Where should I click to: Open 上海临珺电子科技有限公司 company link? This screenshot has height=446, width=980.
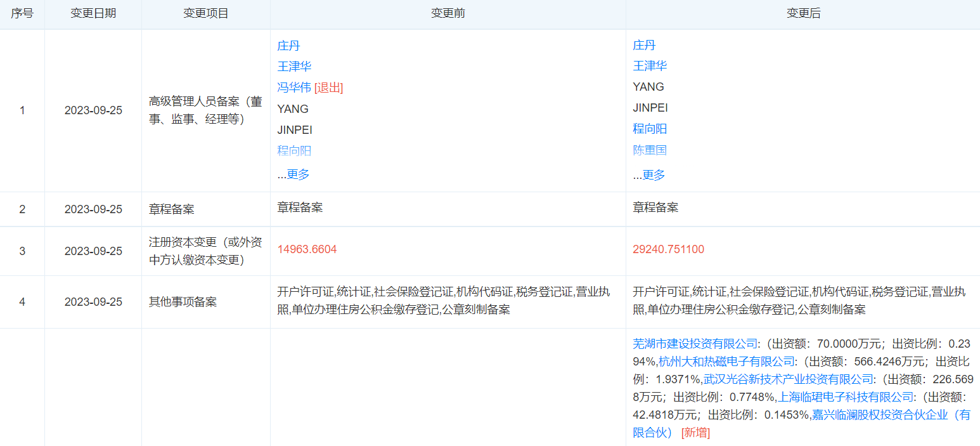pyautogui.click(x=846, y=397)
